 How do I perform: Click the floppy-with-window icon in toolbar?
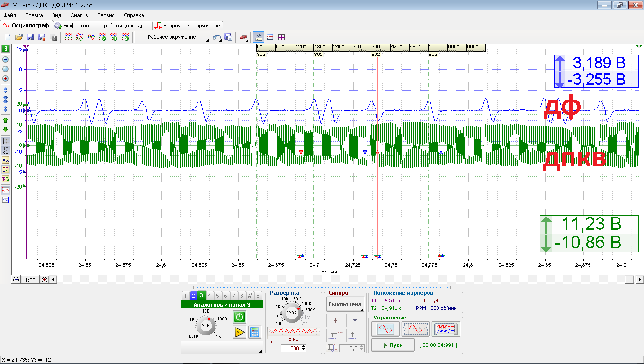click(x=228, y=37)
